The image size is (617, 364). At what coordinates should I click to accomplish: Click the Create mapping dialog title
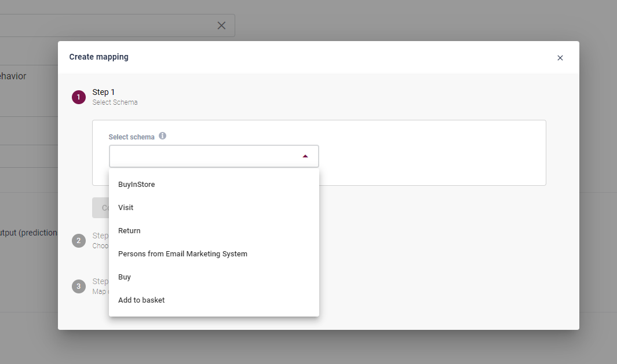99,57
